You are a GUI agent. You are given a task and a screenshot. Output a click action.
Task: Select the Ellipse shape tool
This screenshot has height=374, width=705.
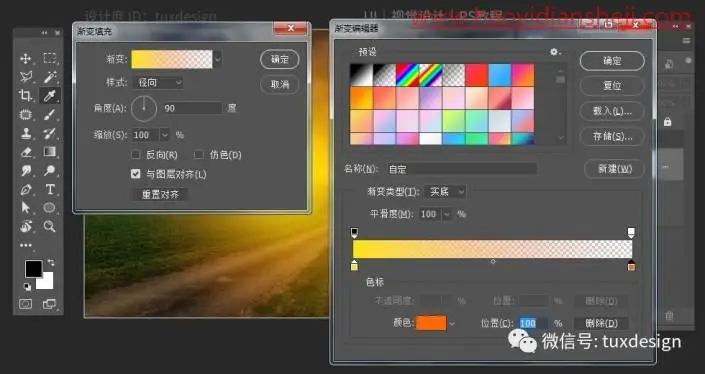49,207
